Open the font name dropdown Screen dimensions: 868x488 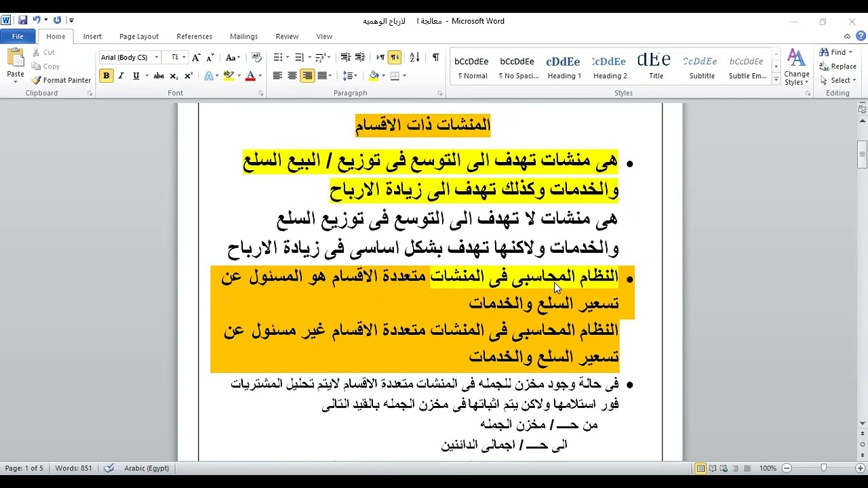(x=157, y=58)
